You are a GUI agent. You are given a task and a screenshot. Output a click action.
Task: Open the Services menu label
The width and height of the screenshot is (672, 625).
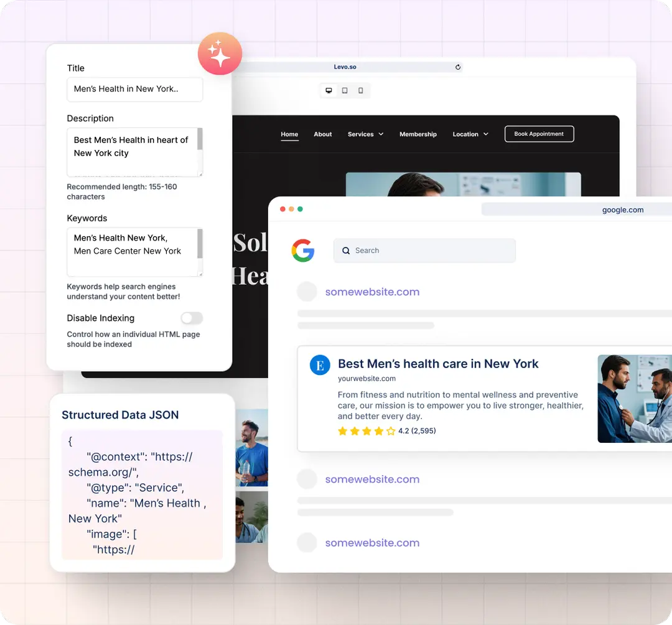360,134
